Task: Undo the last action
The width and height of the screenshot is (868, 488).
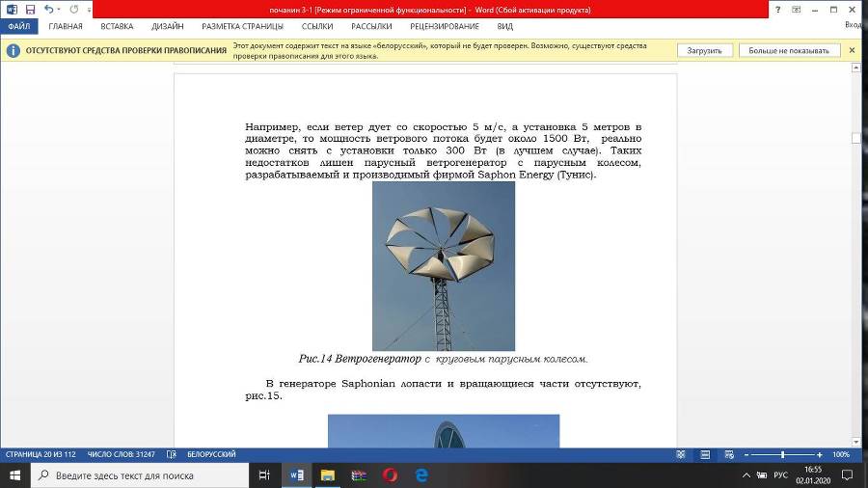Action: (x=49, y=10)
